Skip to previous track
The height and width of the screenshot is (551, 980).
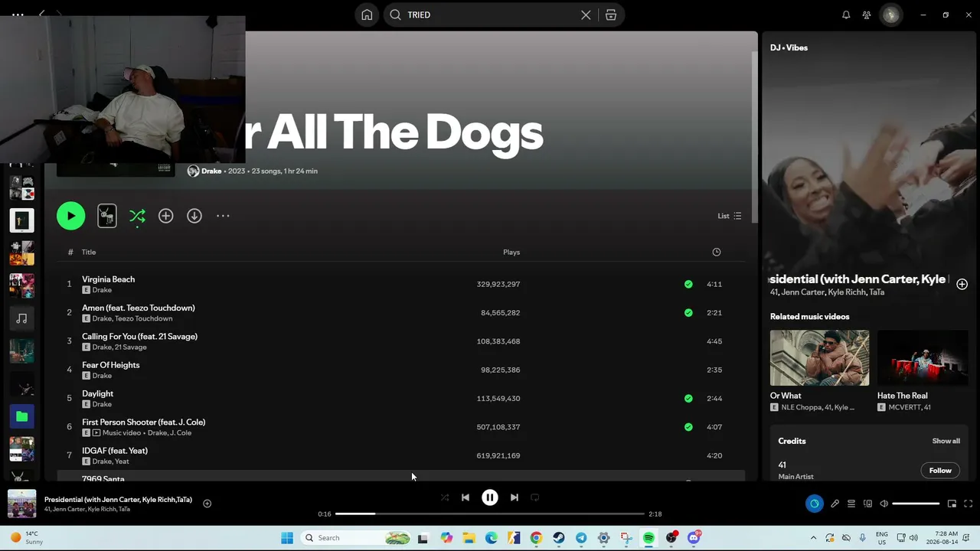coord(465,497)
